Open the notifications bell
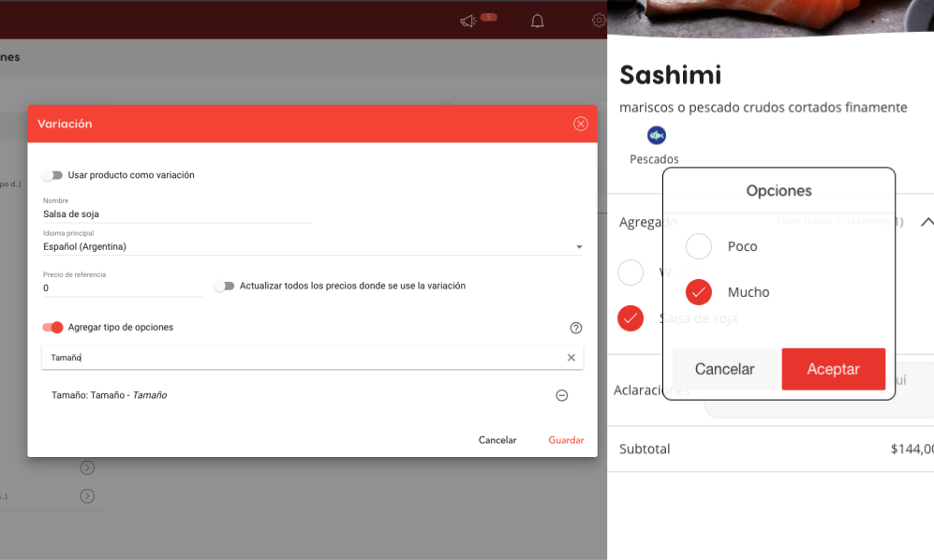Image resolution: width=934 pixels, height=560 pixels. click(537, 21)
